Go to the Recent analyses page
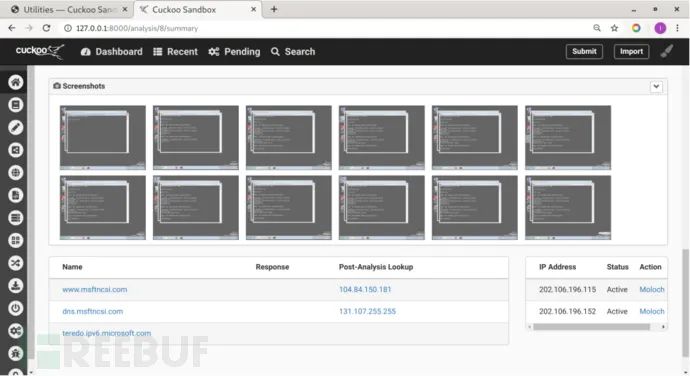690x376 pixels. [x=176, y=52]
